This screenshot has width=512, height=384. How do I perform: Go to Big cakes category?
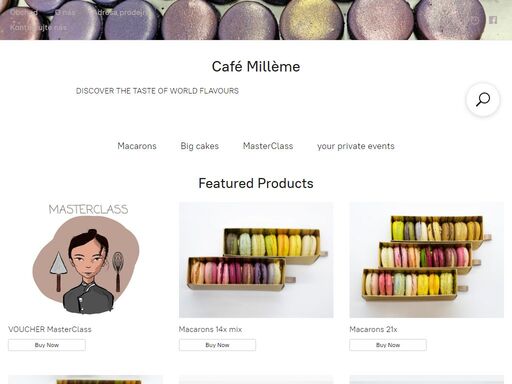(199, 146)
